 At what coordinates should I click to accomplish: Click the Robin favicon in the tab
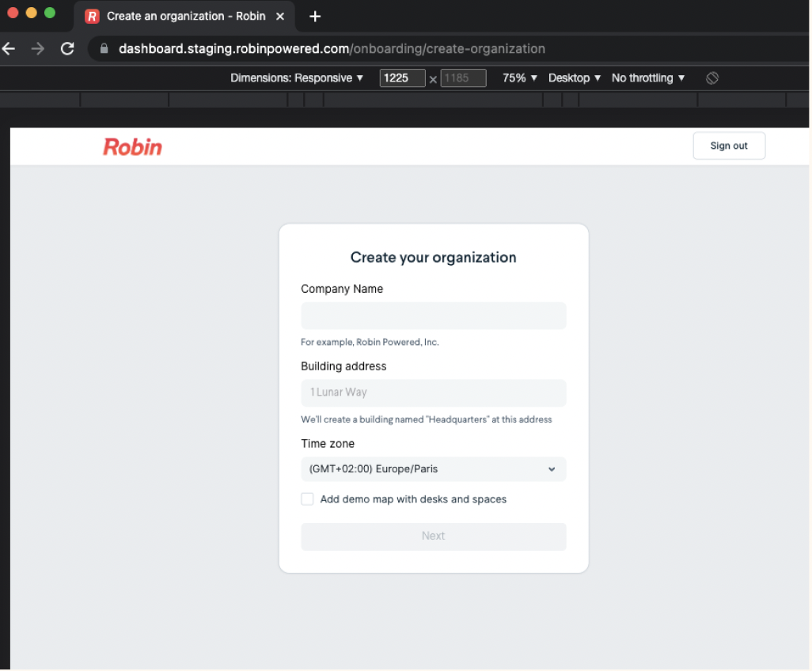click(92, 17)
